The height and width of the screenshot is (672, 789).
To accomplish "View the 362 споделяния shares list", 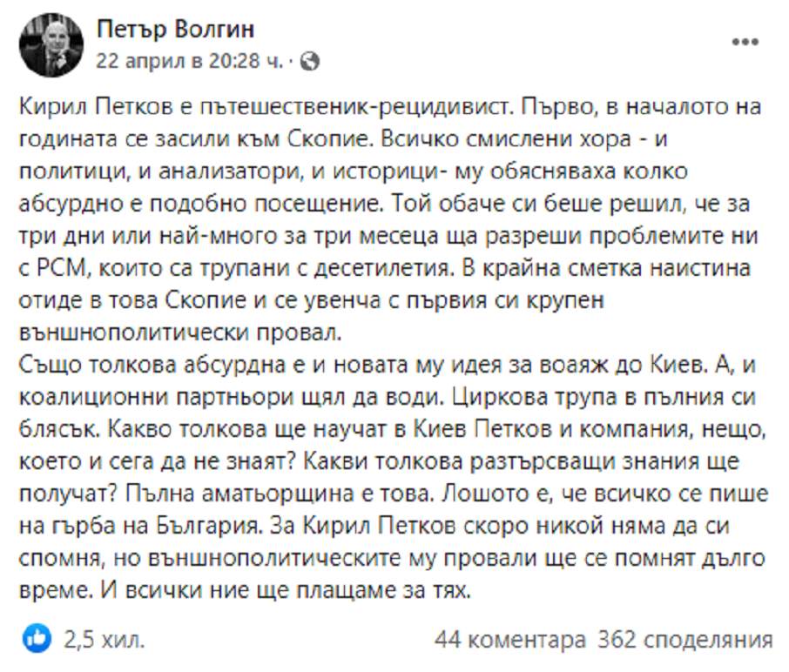I will [x=685, y=640].
